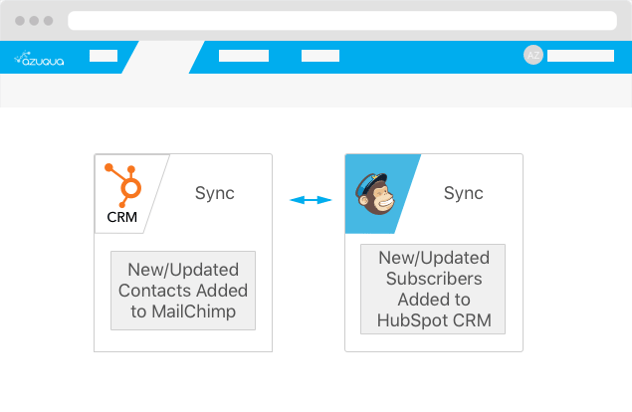Click the Sync label in MailChimp card
The height and width of the screenshot is (412, 632).
coord(464,193)
